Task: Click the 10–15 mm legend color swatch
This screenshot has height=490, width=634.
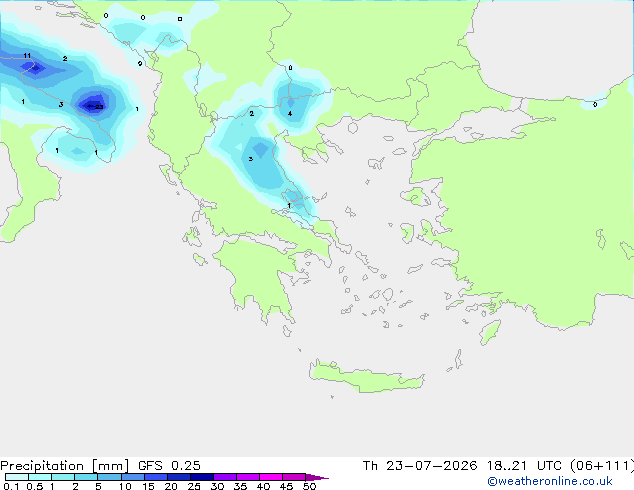Action: point(133,477)
